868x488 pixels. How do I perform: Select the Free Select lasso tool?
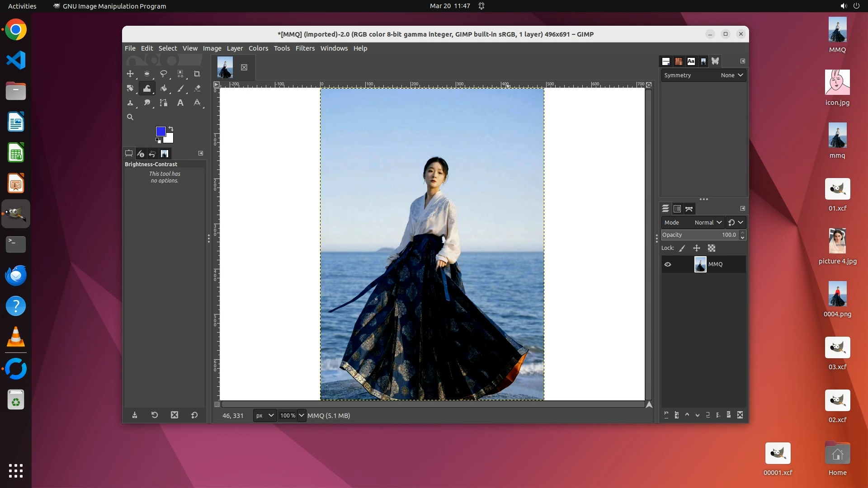tap(164, 74)
